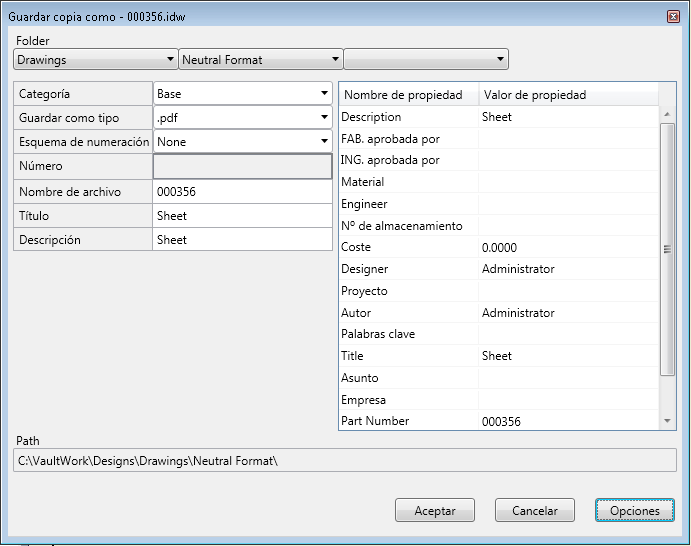
Task: Sort by Nombre de propiedad column header
Action: click(409, 95)
